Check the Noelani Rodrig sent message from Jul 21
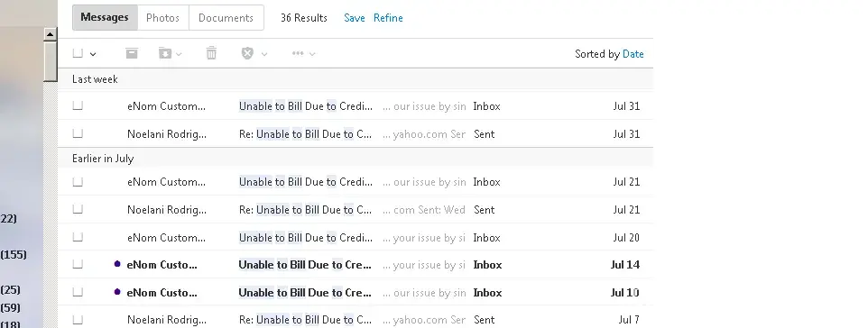 [78, 209]
